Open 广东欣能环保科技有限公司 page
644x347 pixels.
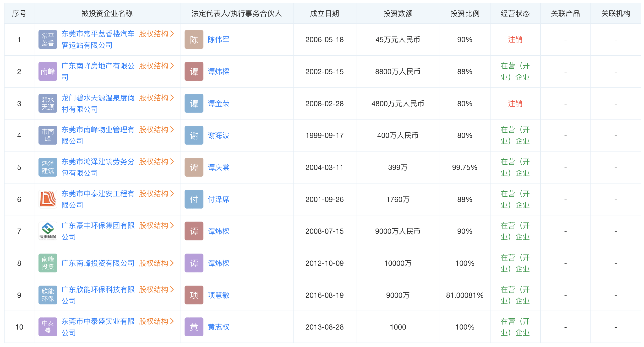pyautogui.click(x=98, y=295)
